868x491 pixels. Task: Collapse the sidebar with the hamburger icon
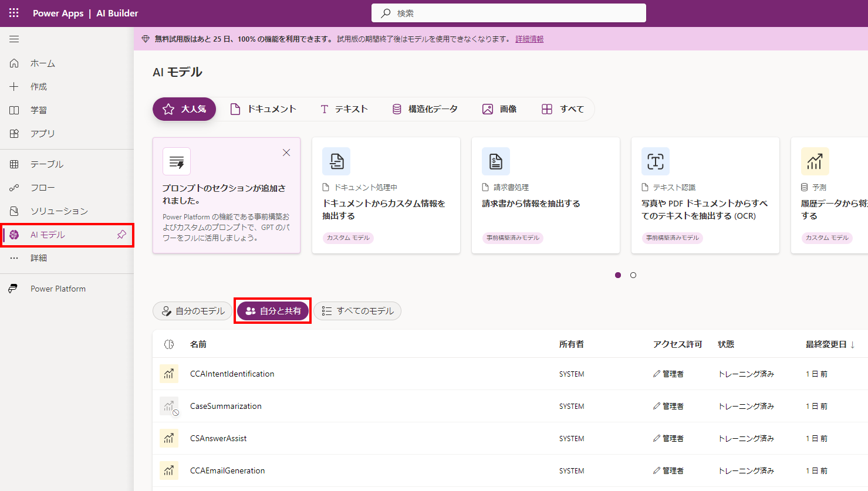pos(14,39)
